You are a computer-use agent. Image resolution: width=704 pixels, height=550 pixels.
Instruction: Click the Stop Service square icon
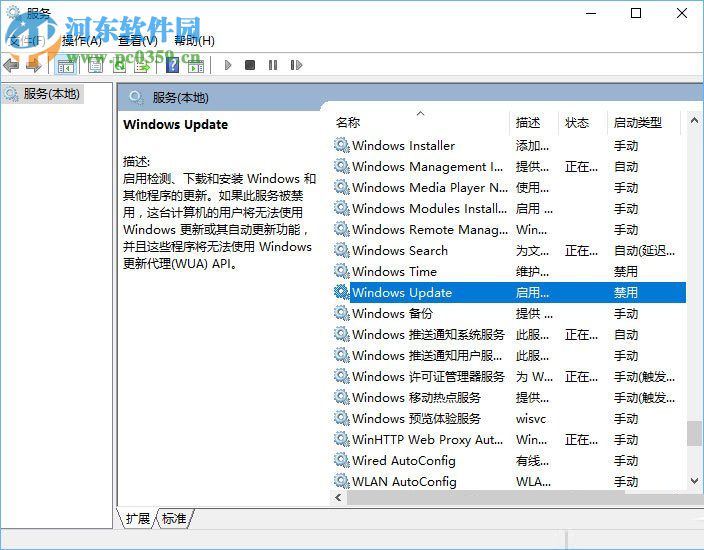[250, 66]
